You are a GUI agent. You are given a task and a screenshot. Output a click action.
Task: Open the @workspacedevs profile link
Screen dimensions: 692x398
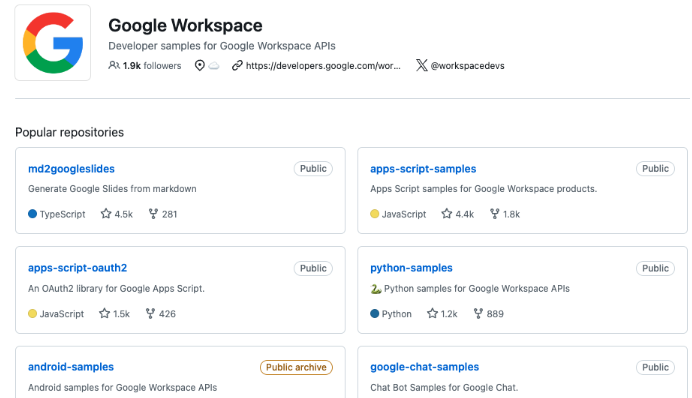tap(467, 66)
